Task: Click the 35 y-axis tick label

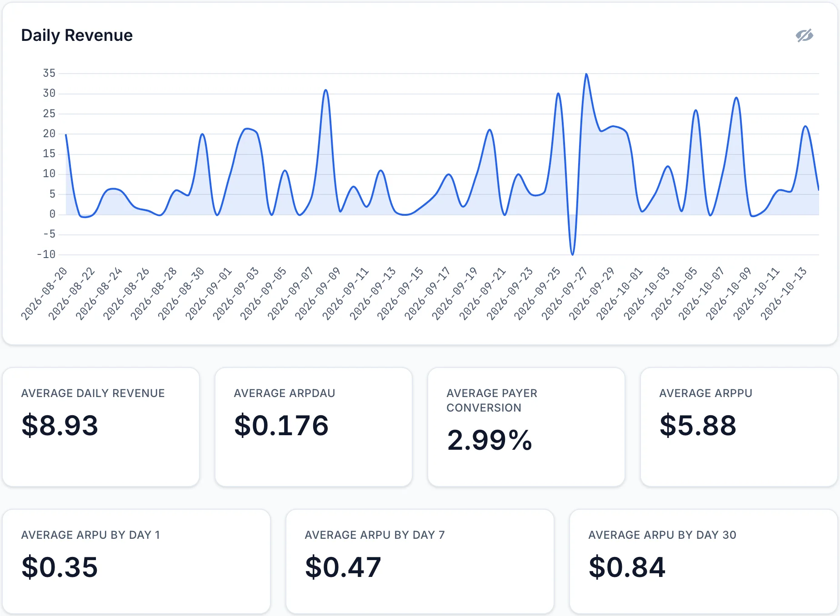Action: point(49,73)
